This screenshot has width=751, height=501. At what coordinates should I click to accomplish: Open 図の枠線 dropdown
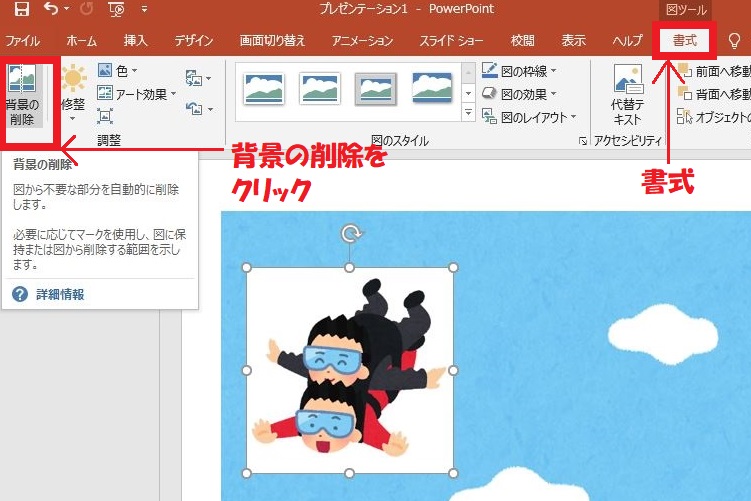519,71
